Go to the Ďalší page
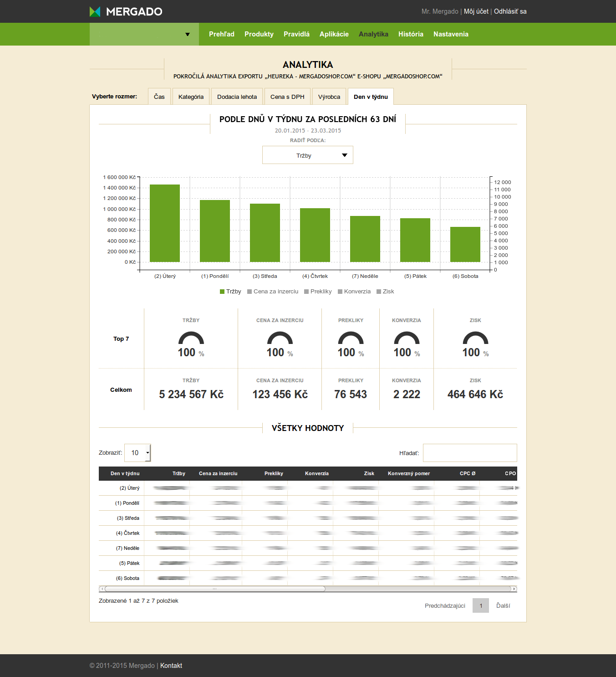Viewport: 616px width, 677px height. (x=503, y=605)
